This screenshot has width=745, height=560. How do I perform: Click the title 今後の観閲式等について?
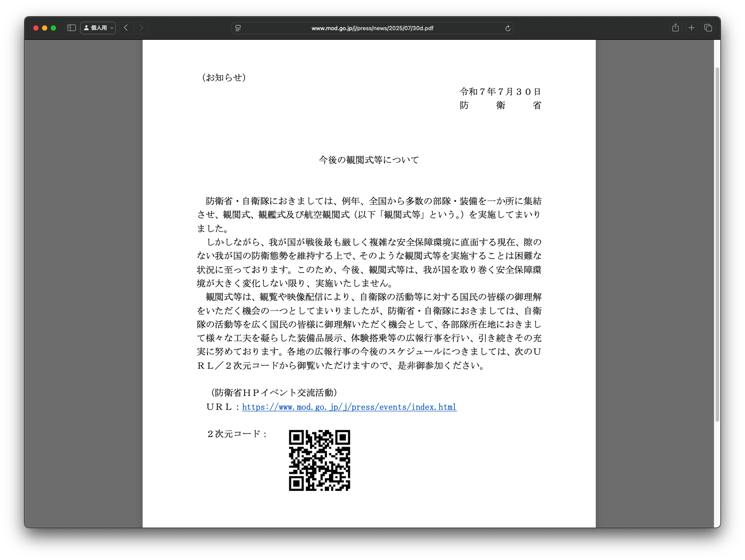tap(369, 160)
